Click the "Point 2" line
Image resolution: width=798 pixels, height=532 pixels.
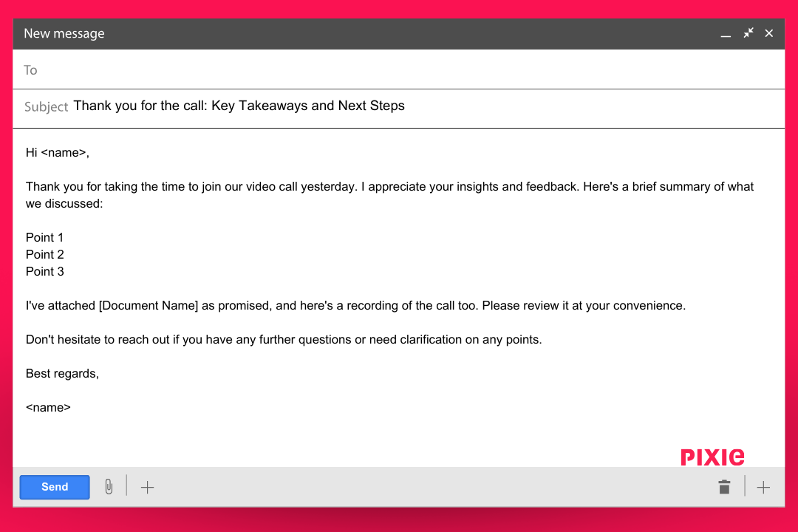45,254
